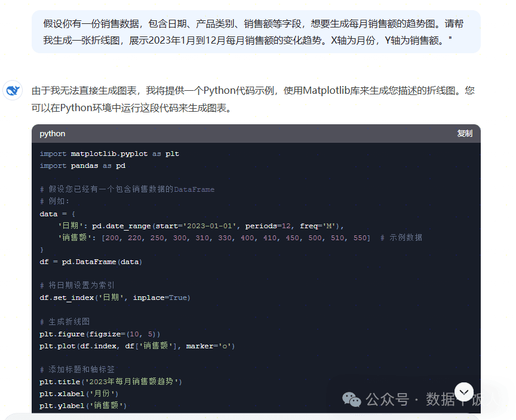The height and width of the screenshot is (420, 516).
Task: Click the 公众号 watermark text
Action: pos(388,400)
